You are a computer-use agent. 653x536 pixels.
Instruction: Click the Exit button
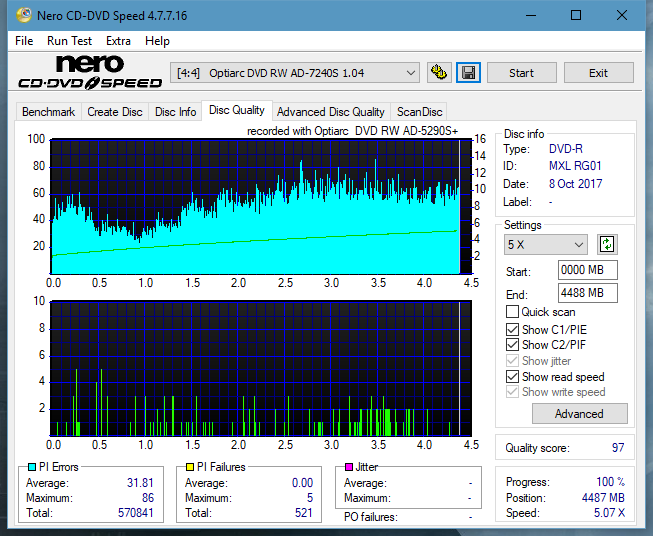tap(598, 73)
